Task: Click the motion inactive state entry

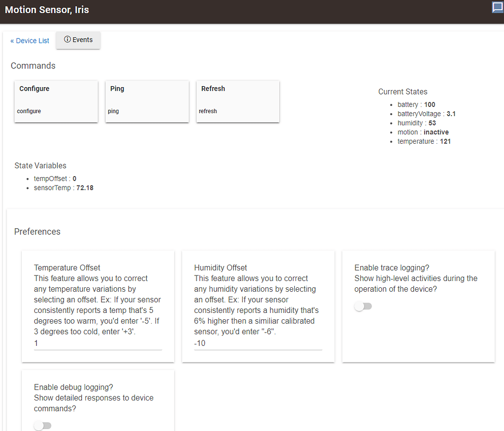Action: click(423, 132)
